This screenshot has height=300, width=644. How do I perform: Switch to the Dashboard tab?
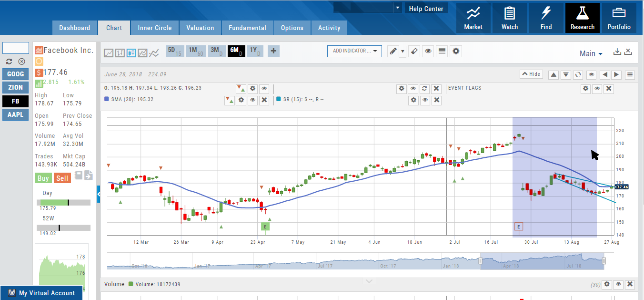pos(74,28)
